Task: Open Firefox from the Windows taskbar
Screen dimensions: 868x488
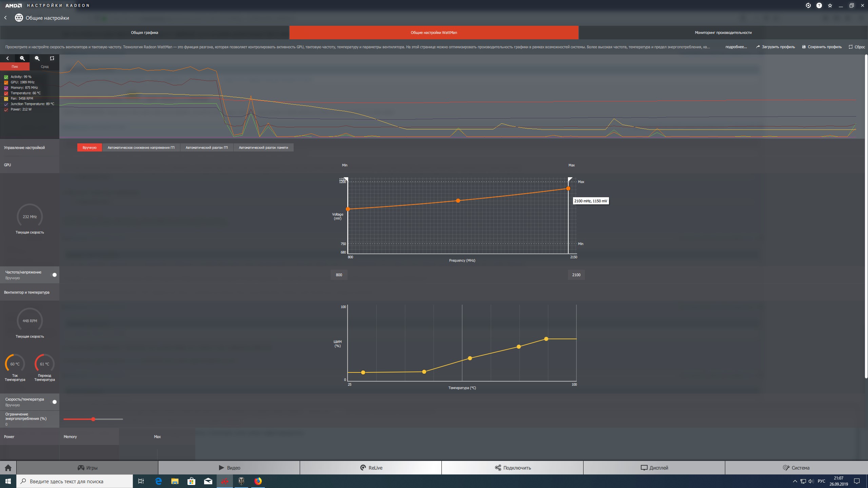Action: (258, 481)
